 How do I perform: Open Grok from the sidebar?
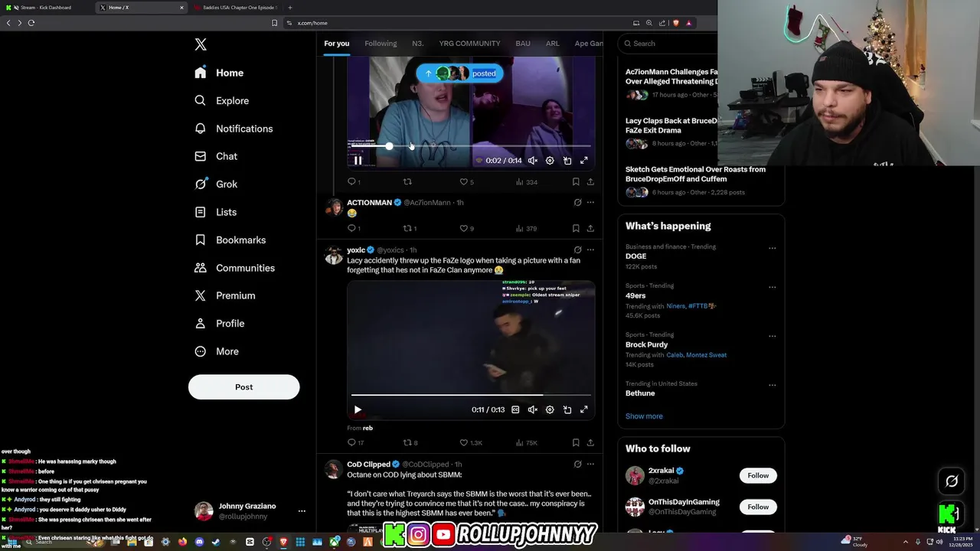(216, 184)
